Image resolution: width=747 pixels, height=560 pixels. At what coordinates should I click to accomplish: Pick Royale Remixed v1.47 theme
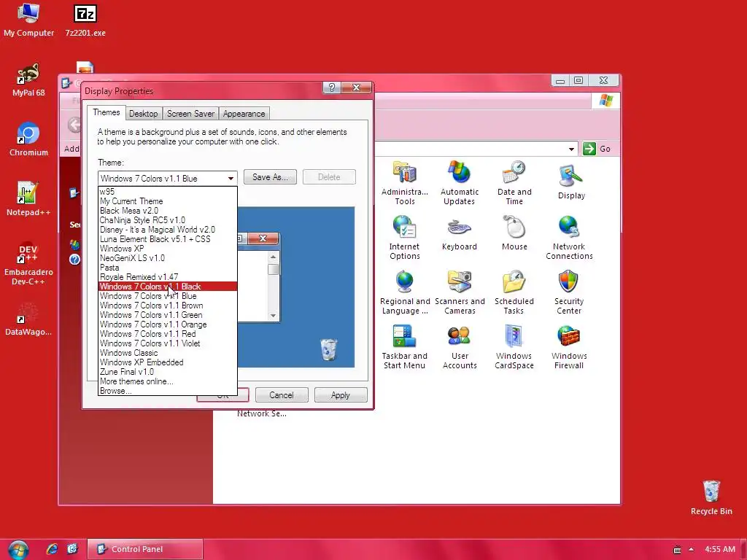pos(168,277)
